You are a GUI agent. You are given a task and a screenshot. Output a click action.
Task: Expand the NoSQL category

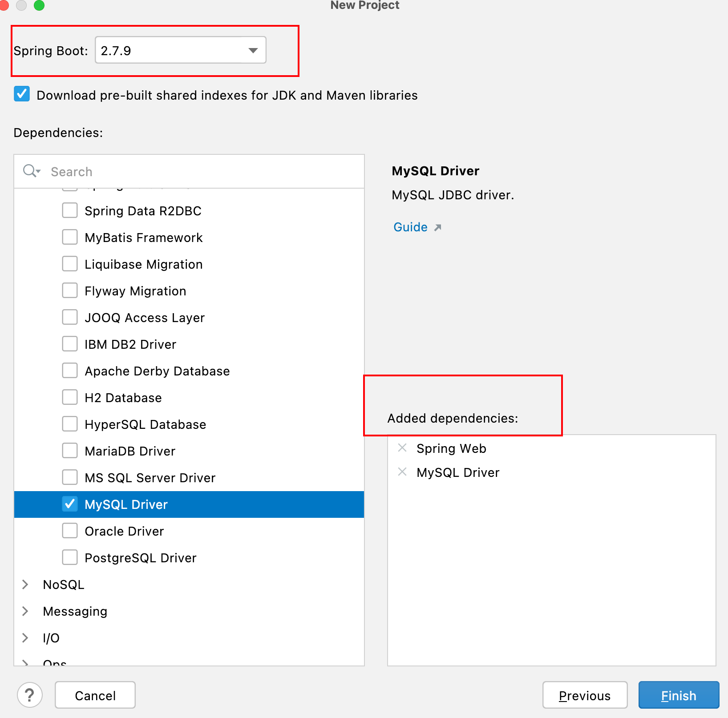tap(25, 585)
